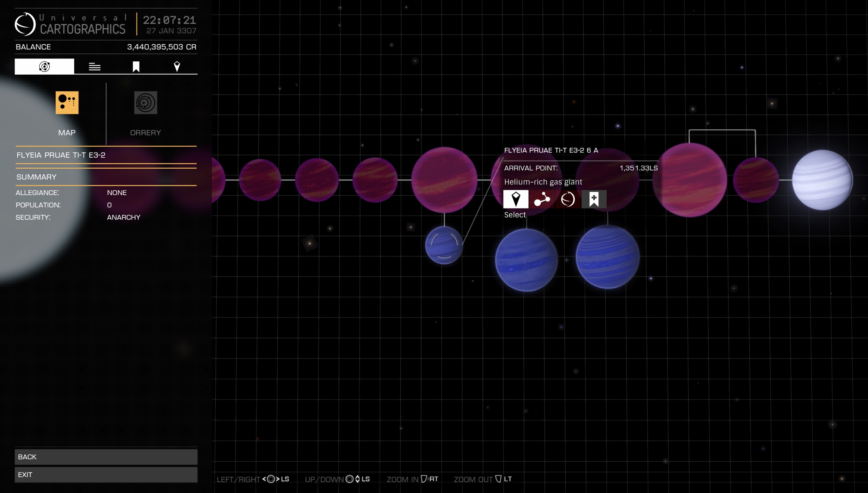The width and height of the screenshot is (868, 493).
Task: Click the Select location pin icon
Action: click(x=516, y=199)
